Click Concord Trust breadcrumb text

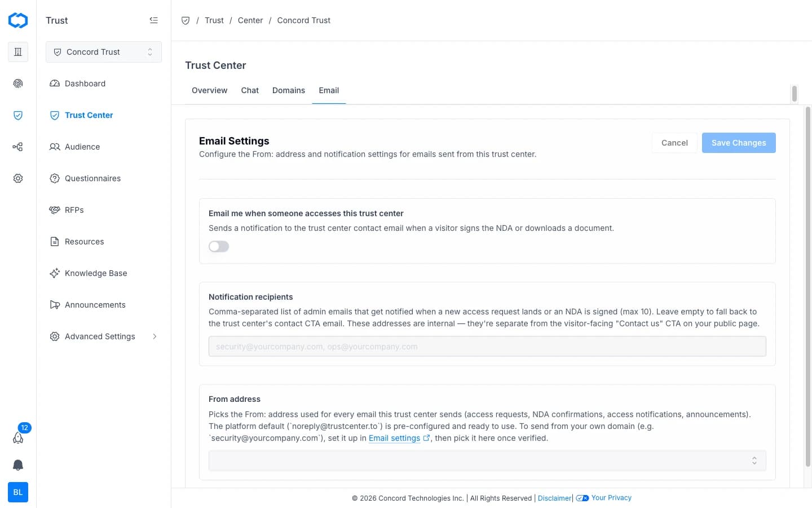point(304,20)
